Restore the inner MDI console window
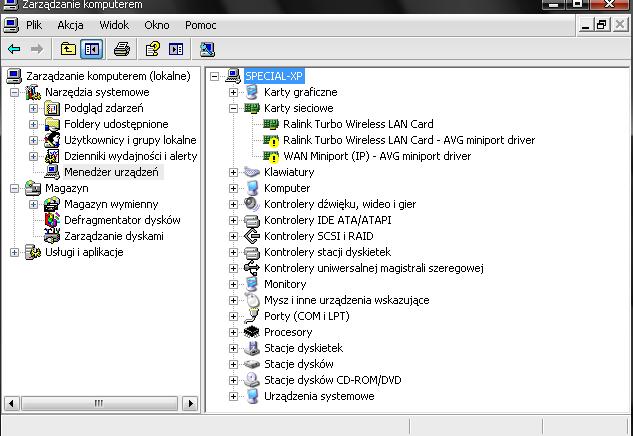633x436 pixels. pos(602,25)
